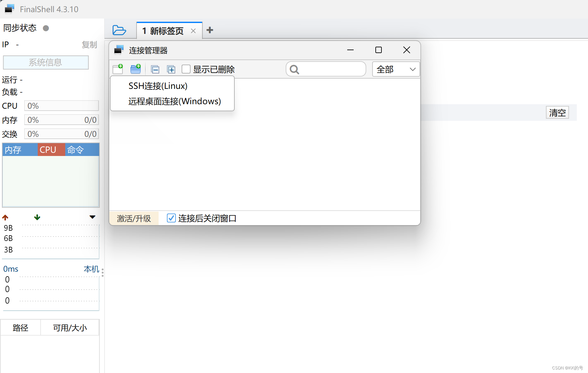This screenshot has height=373, width=588.
Task: Click the FinalShell title bar app icon
Action: coord(10,9)
